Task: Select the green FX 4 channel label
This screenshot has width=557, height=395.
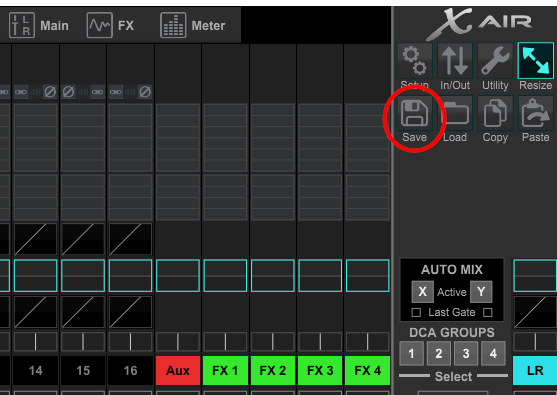Action: [x=368, y=370]
